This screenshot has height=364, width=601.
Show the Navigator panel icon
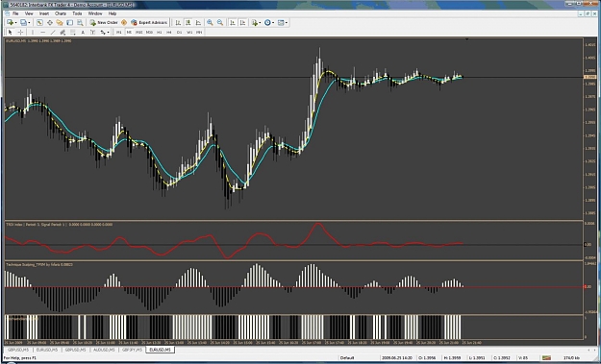point(60,23)
